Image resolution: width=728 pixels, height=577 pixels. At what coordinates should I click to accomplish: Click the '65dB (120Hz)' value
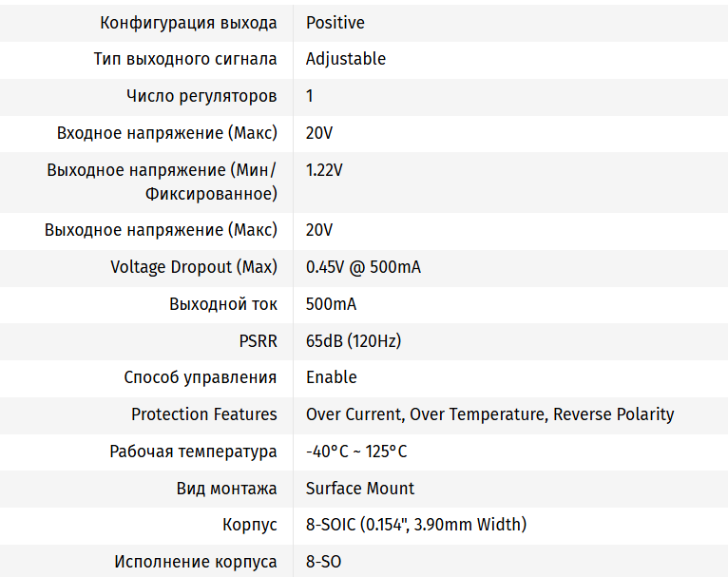coord(354,341)
